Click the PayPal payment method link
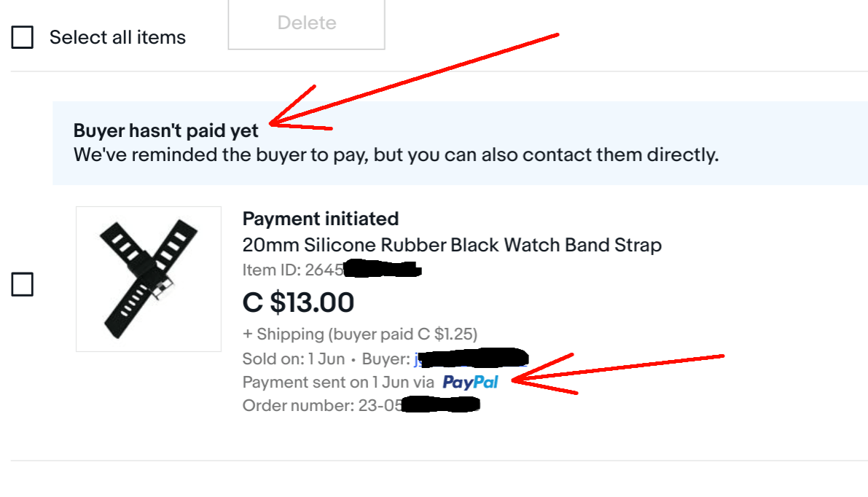The image size is (868, 497). coord(470,382)
